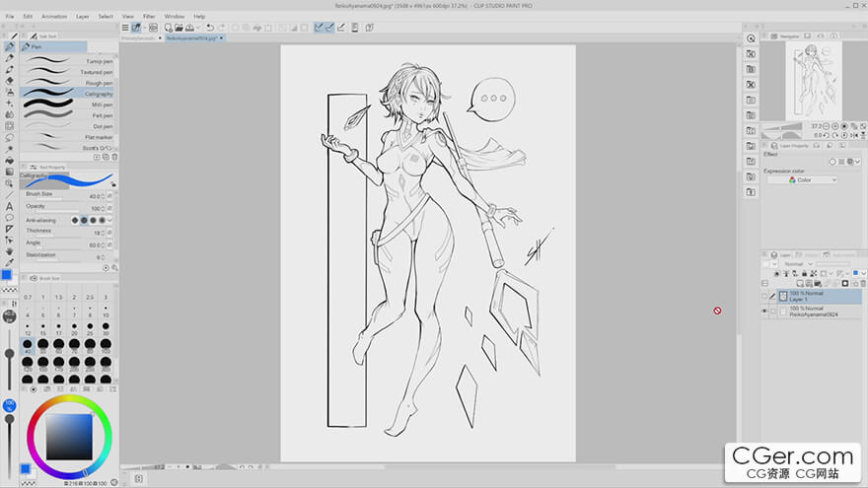This screenshot has width=868, height=488.
Task: Open the Filter menu
Action: (149, 17)
